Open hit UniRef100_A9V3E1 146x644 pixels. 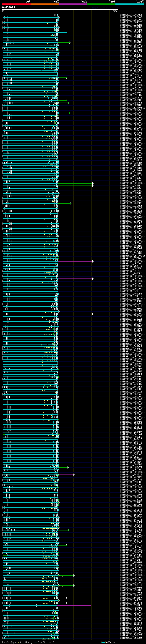(131, 32)
